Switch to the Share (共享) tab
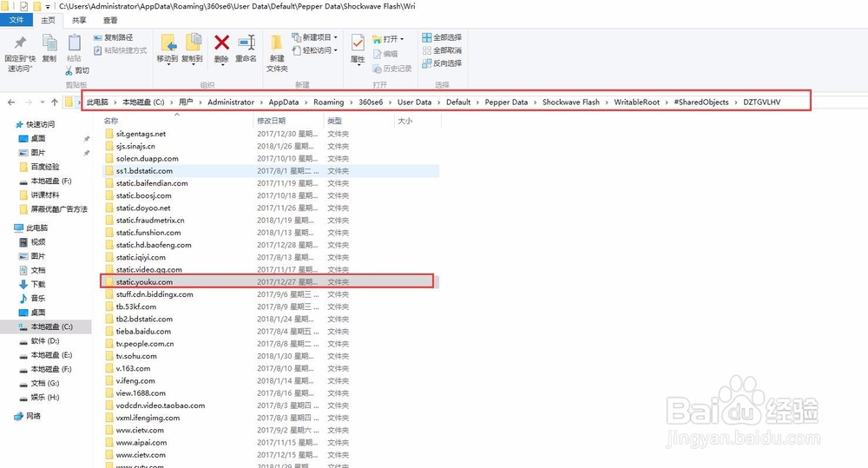Viewport: 868px width, 468px height. 79,20
